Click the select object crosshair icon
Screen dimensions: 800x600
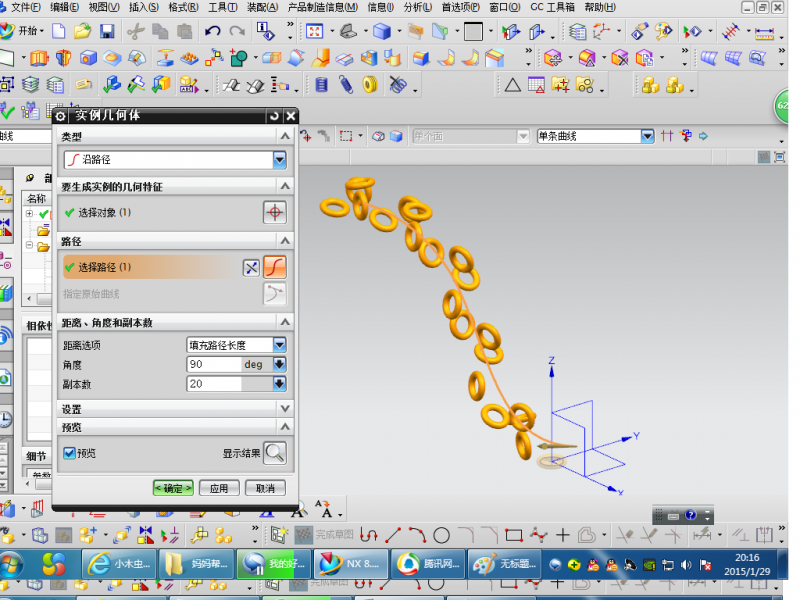click(x=274, y=212)
